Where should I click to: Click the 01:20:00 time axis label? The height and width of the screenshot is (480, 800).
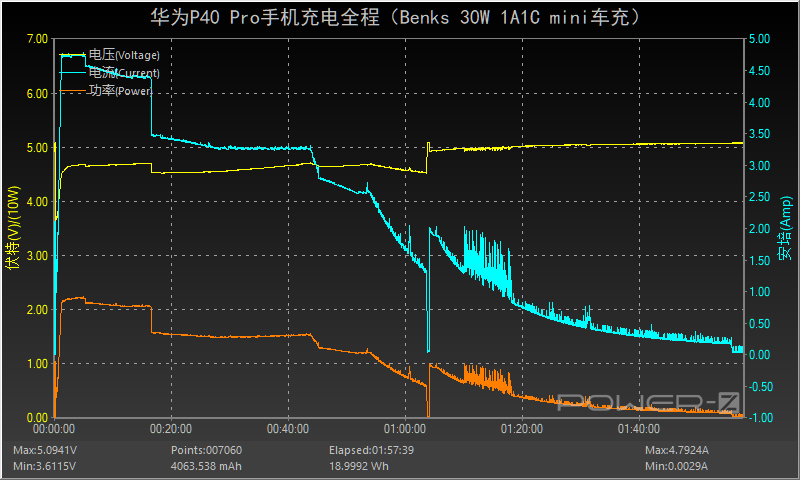tap(522, 429)
